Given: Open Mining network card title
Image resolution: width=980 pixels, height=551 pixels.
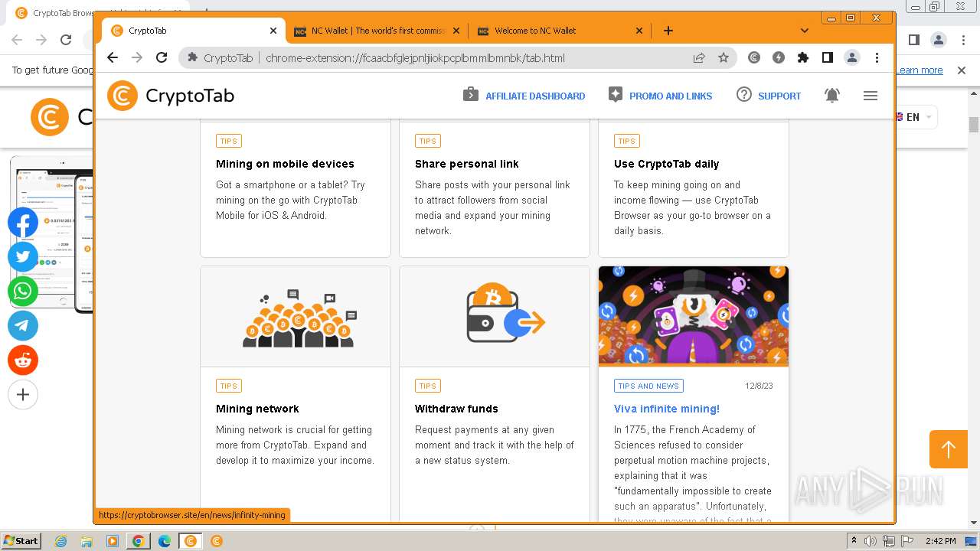Looking at the screenshot, I should tap(257, 409).
